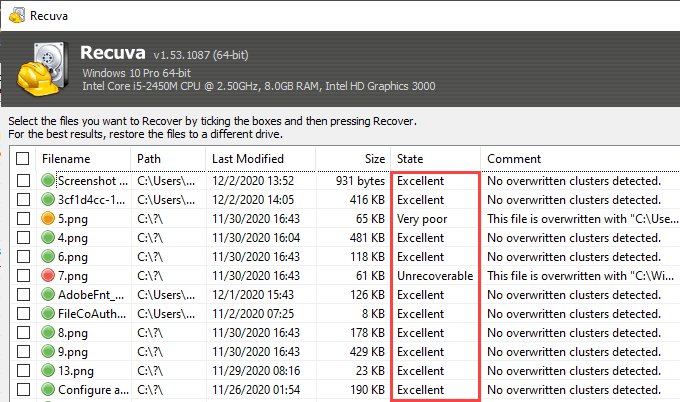Tick the checkbox for 5.png
This screenshot has height=402, width=680.
23,219
